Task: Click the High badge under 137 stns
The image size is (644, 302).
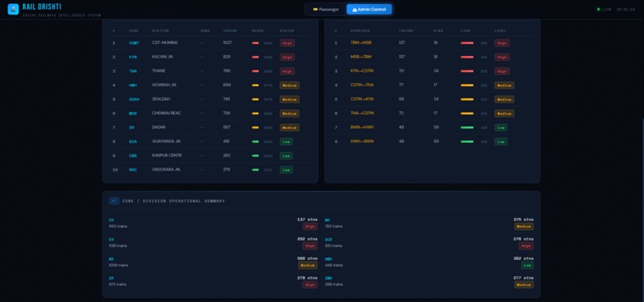Action: (x=310, y=226)
